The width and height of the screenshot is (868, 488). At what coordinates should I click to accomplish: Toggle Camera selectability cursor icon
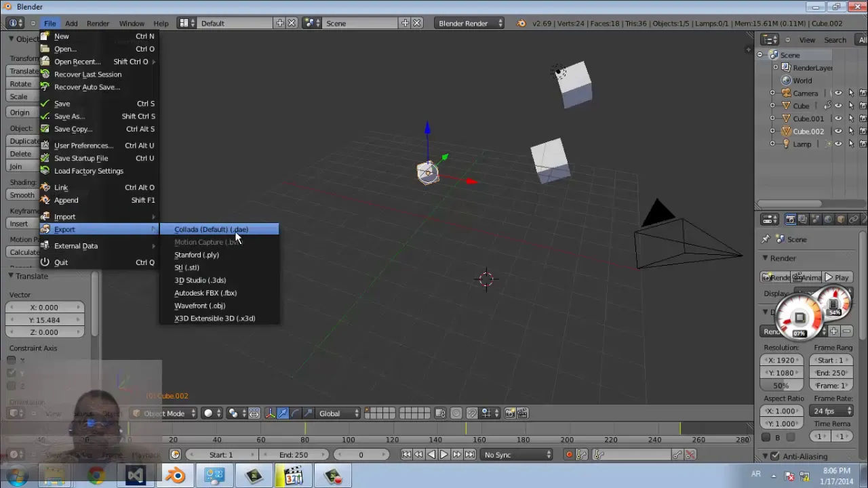tap(851, 93)
